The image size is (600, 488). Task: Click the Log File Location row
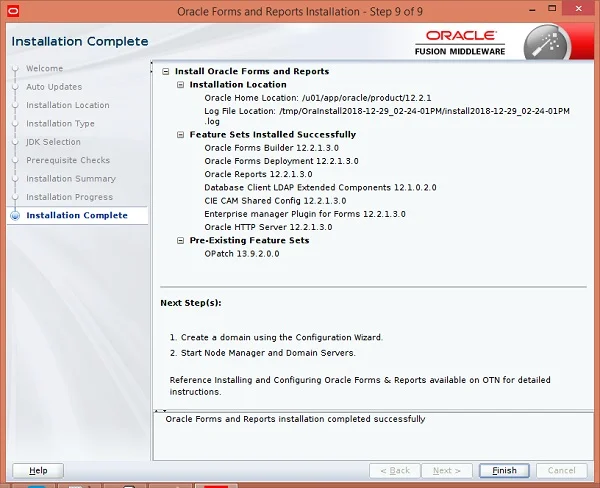387,116
